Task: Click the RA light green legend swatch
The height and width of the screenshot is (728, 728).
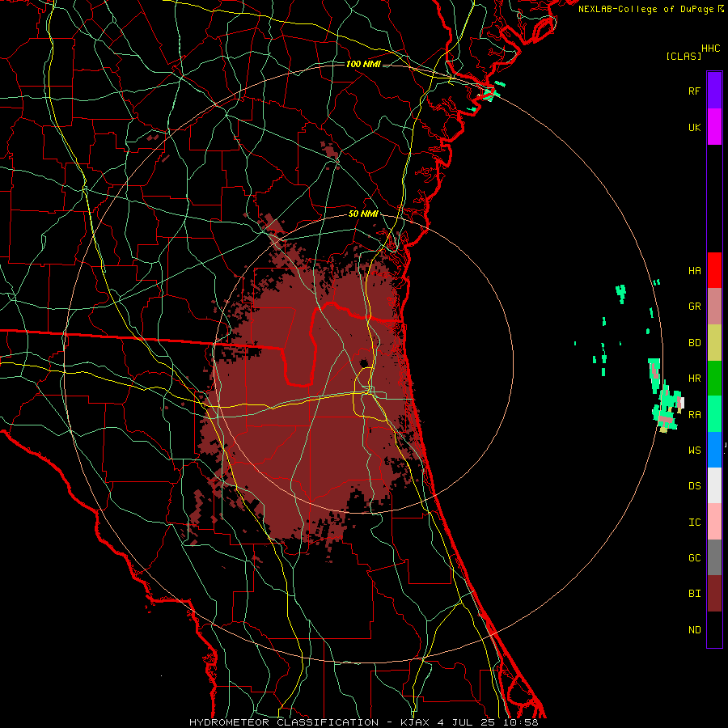Action: (714, 414)
